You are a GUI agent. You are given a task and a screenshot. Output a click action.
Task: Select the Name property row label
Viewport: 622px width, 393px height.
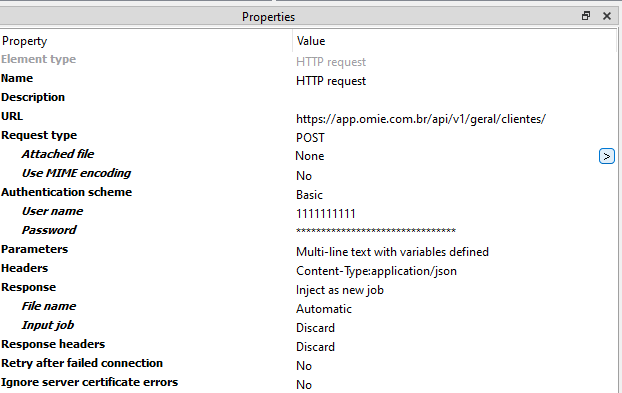pos(17,78)
